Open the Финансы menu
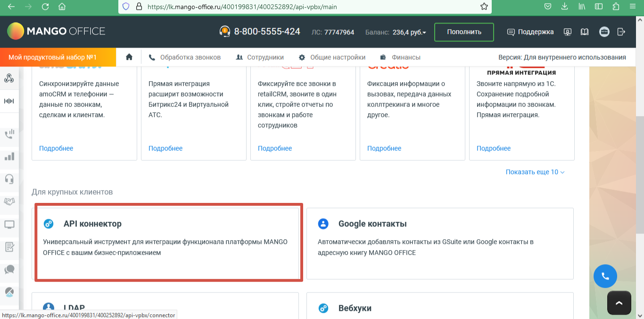644x319 pixels. coord(400,57)
